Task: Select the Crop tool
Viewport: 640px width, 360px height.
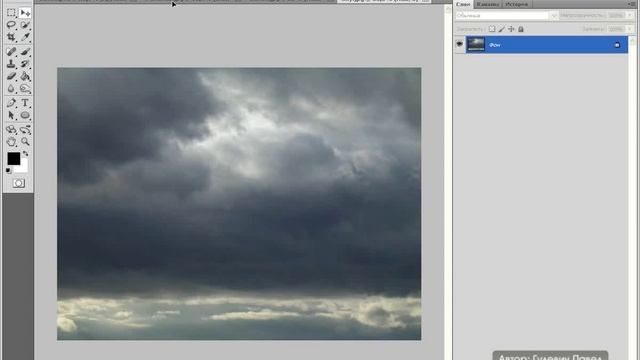Action: tap(11, 37)
